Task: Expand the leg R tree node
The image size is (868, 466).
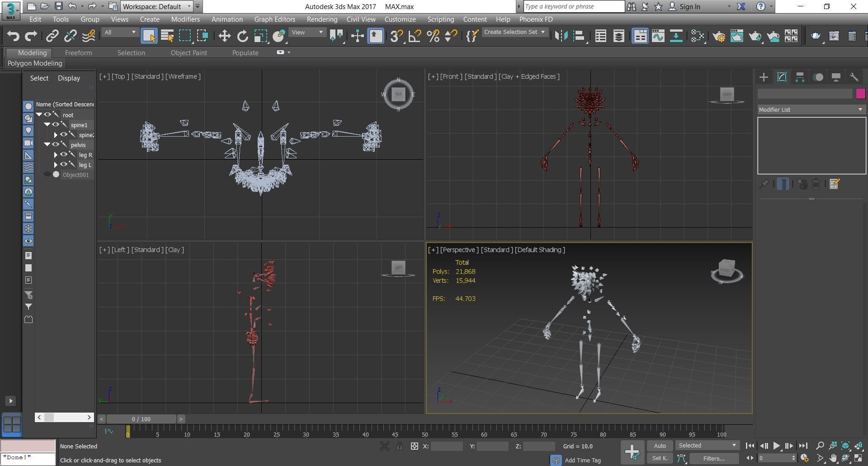Action: [x=56, y=155]
